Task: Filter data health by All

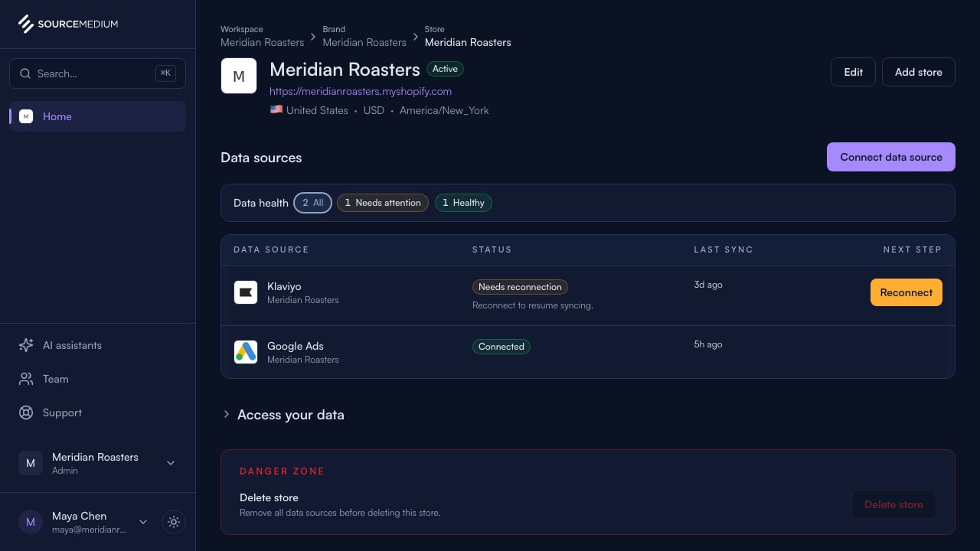Action: tap(312, 203)
